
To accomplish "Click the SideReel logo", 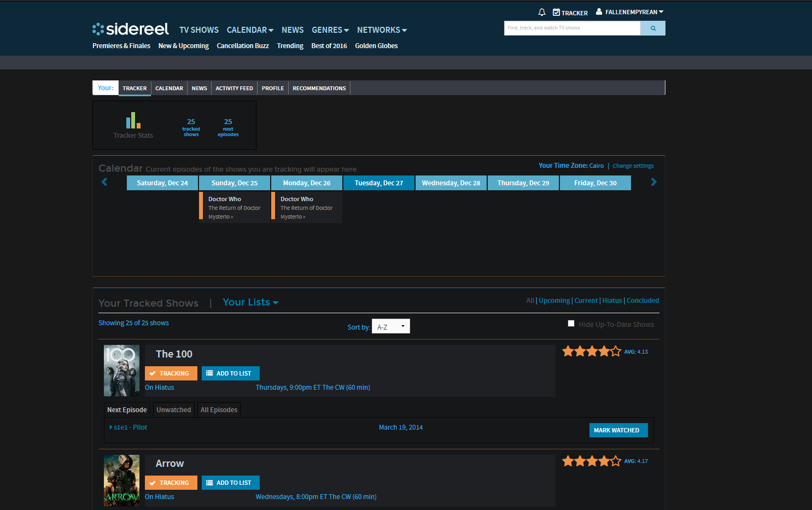I will click(131, 29).
